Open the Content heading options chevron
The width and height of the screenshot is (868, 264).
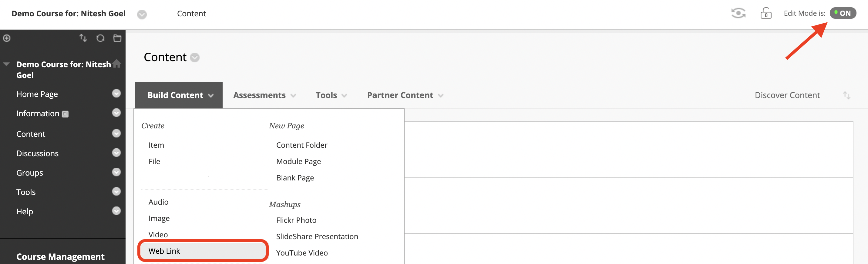[x=194, y=58]
